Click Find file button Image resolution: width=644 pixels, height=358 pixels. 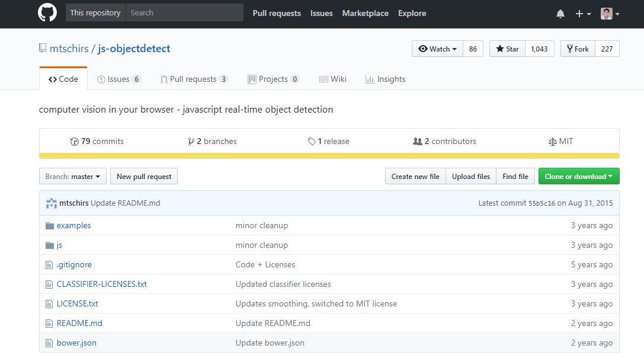coord(515,176)
